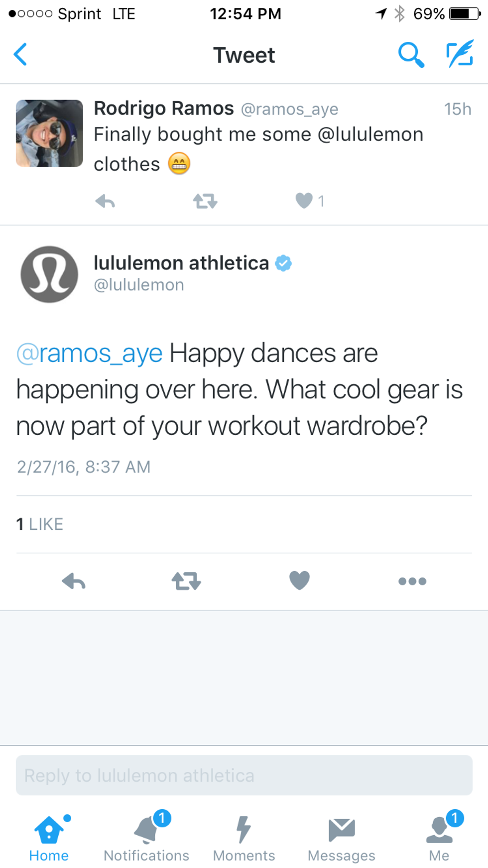The image size is (488, 868).
Task: Toggle like on lululemon's tweet
Action: click(299, 580)
